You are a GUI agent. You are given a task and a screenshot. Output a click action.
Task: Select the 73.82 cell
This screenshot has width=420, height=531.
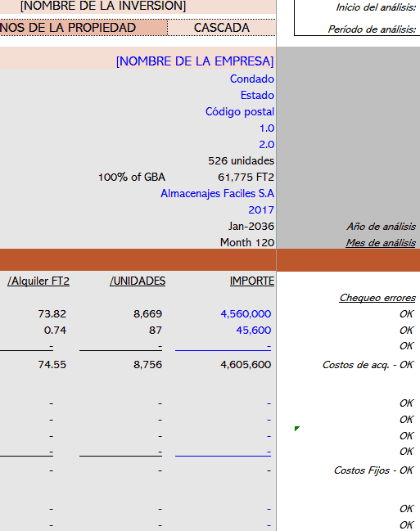(x=52, y=314)
